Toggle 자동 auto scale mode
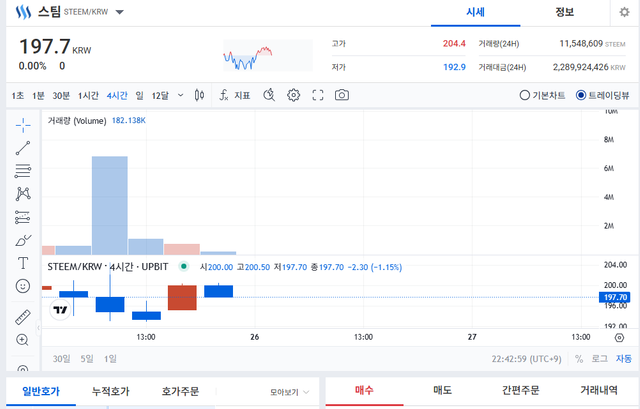 624,359
